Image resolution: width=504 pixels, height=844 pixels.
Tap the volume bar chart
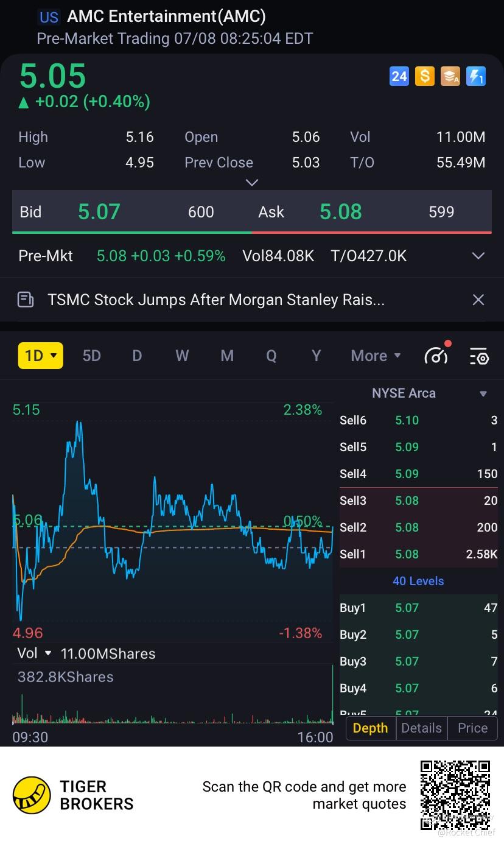173,694
